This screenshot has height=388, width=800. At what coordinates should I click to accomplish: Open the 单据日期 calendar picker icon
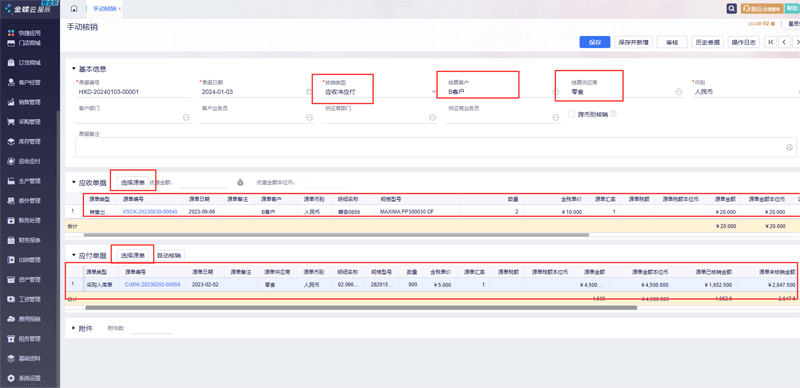(x=308, y=92)
